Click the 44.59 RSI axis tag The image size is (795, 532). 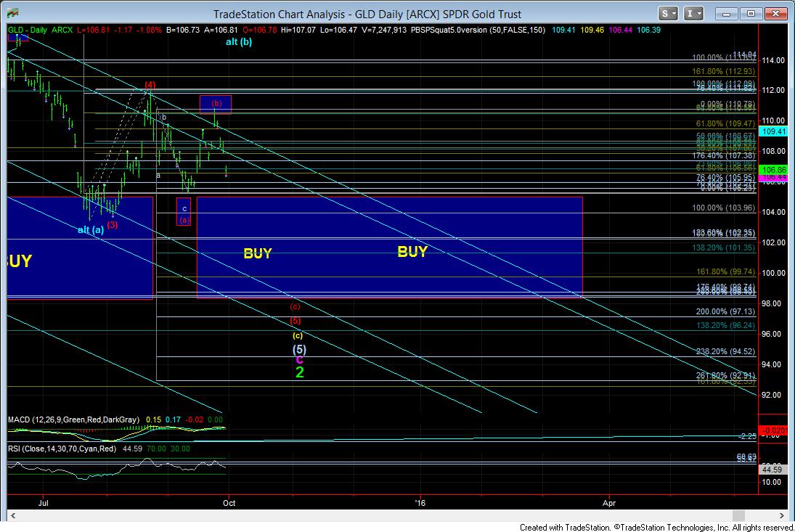point(773,470)
